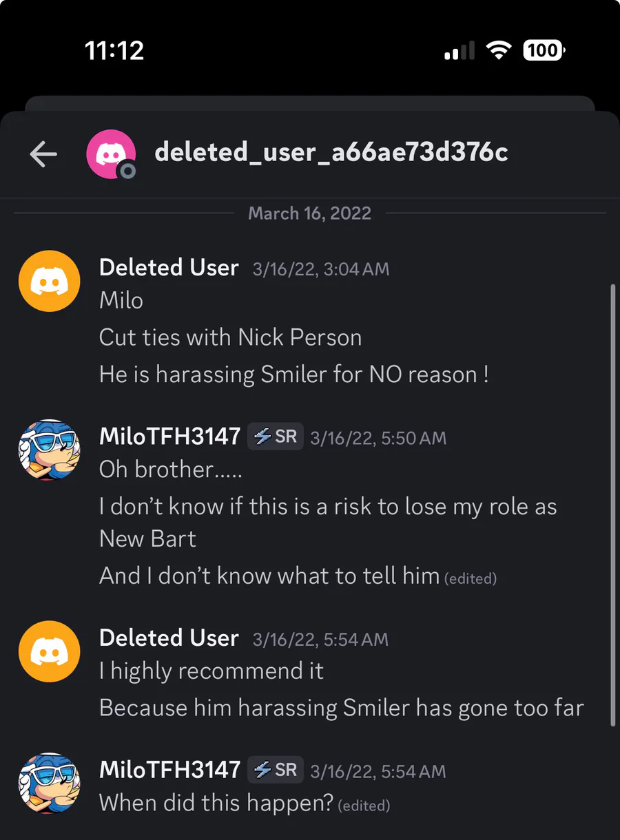Tap the SR server tag beside the last message
620x840 pixels.
(x=276, y=770)
